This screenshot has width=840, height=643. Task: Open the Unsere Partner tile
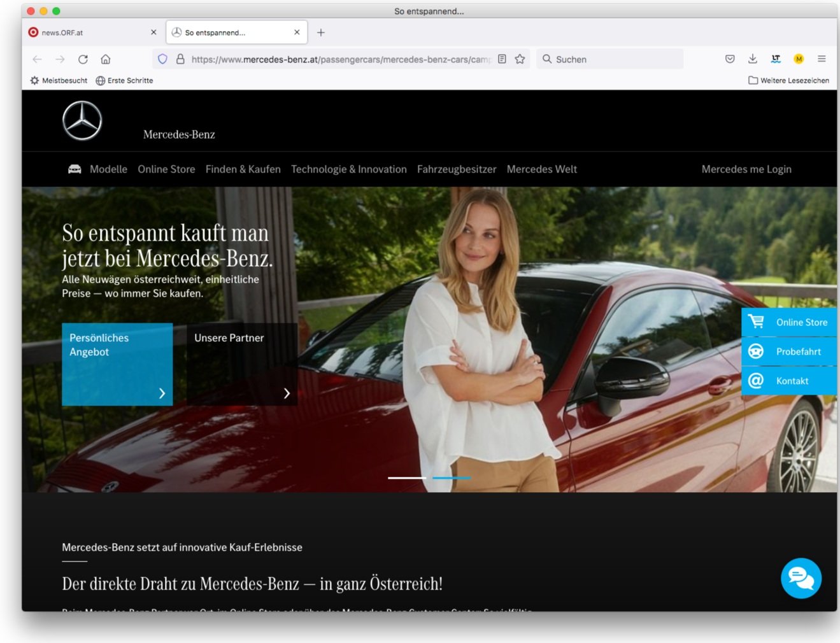pyautogui.click(x=242, y=364)
